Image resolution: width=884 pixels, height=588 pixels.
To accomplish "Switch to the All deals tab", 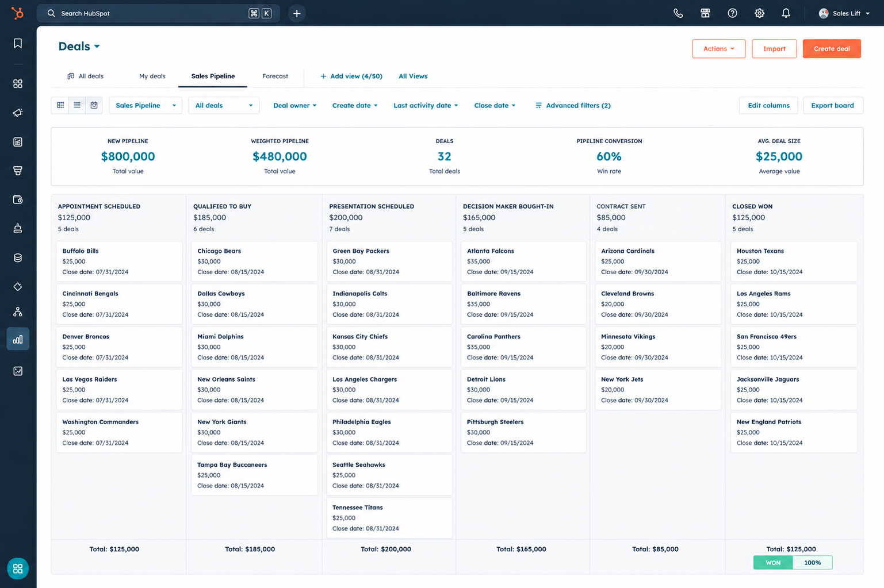I will coord(86,76).
